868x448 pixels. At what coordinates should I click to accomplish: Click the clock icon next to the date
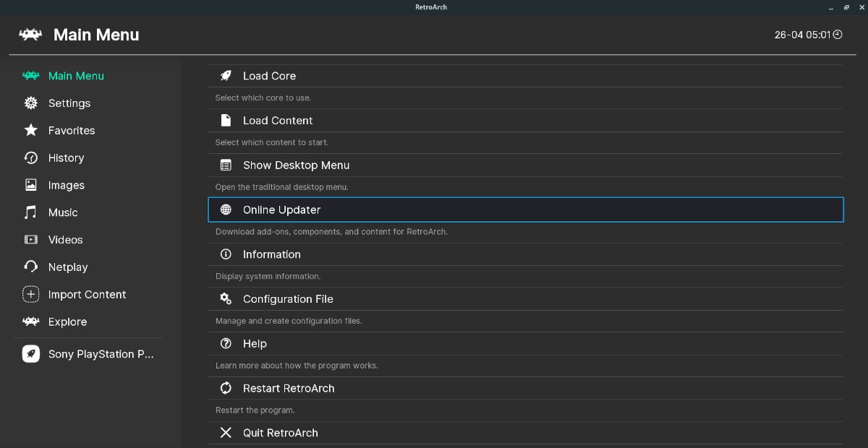(838, 35)
